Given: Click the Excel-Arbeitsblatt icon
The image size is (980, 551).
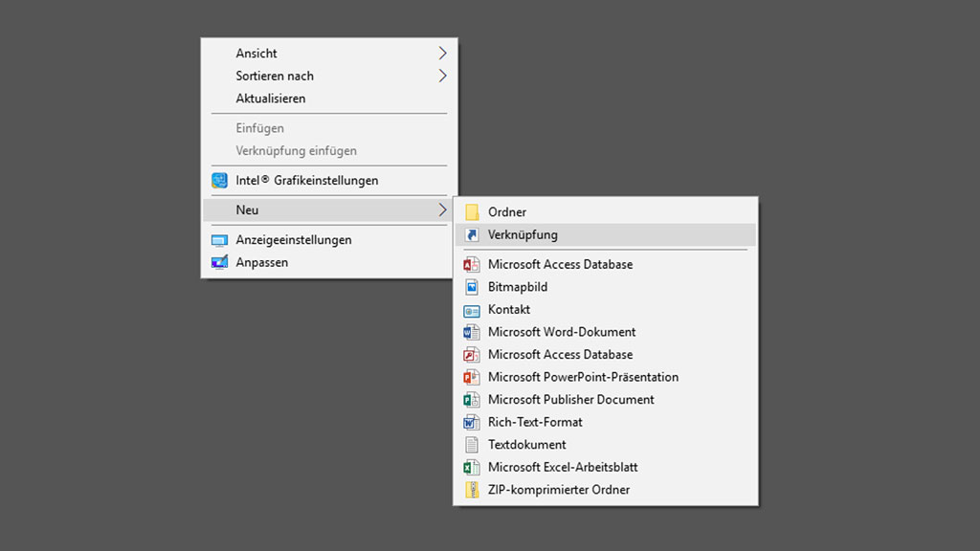Looking at the screenshot, I should pyautogui.click(x=472, y=467).
